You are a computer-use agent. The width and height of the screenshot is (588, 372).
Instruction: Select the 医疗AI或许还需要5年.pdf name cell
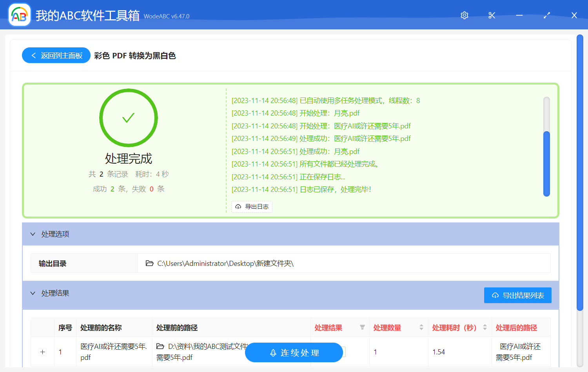[114, 352]
